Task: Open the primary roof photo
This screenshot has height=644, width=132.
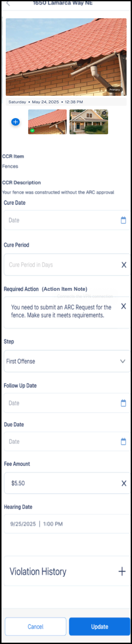Action: tap(66, 57)
